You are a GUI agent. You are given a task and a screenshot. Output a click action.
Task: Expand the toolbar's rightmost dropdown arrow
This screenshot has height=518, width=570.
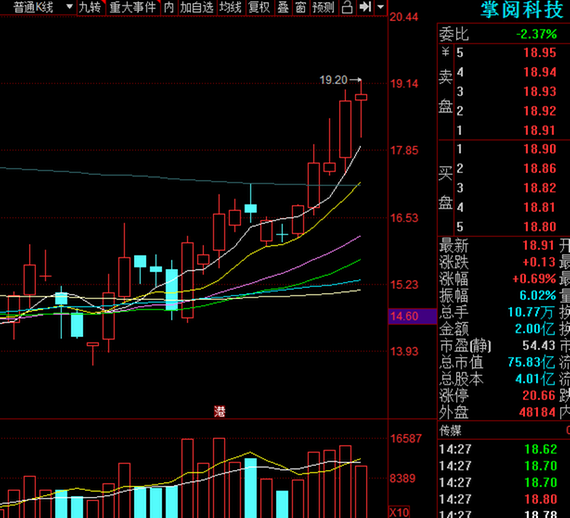(x=380, y=7)
